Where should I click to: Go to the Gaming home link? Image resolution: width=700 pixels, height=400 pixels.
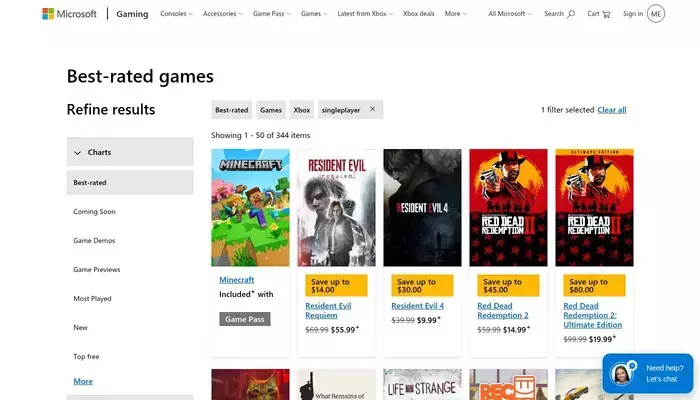132,14
